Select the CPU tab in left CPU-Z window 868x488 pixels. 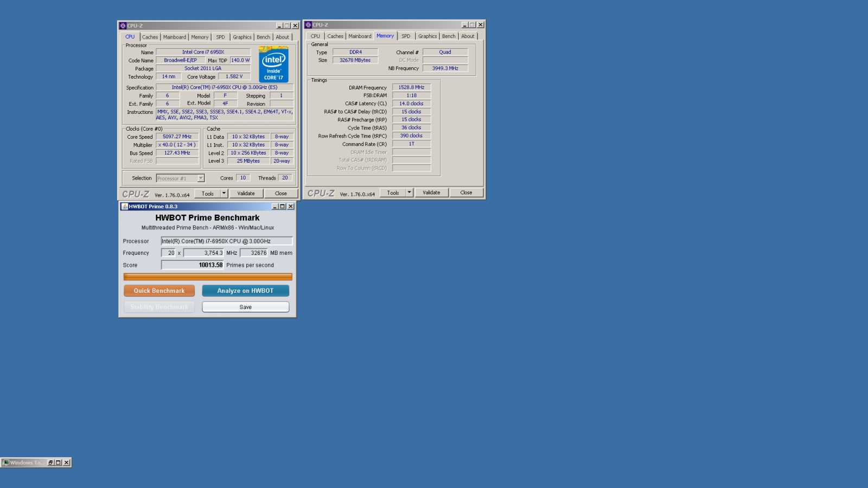point(130,37)
